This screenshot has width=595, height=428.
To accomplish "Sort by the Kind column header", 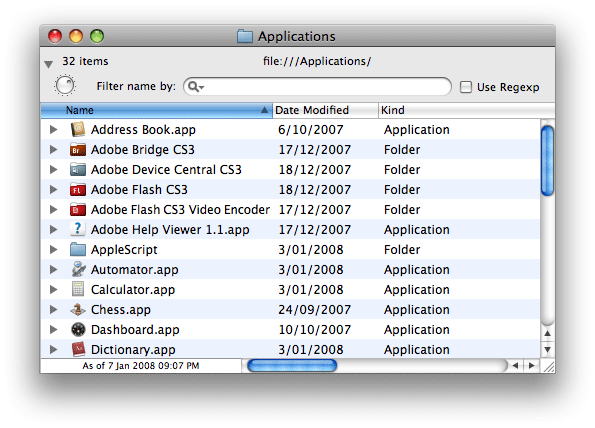I will [466, 110].
